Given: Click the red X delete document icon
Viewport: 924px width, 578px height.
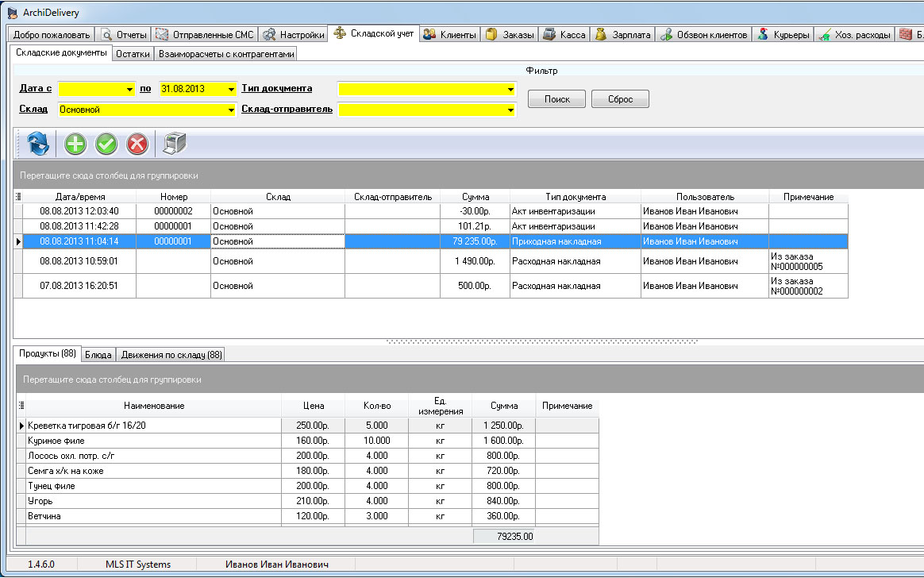Looking at the screenshot, I should [137, 144].
